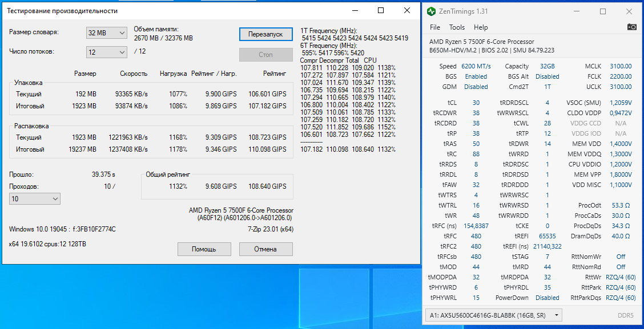Click the VSOC (SMU) value 1,2059V

coord(621,103)
